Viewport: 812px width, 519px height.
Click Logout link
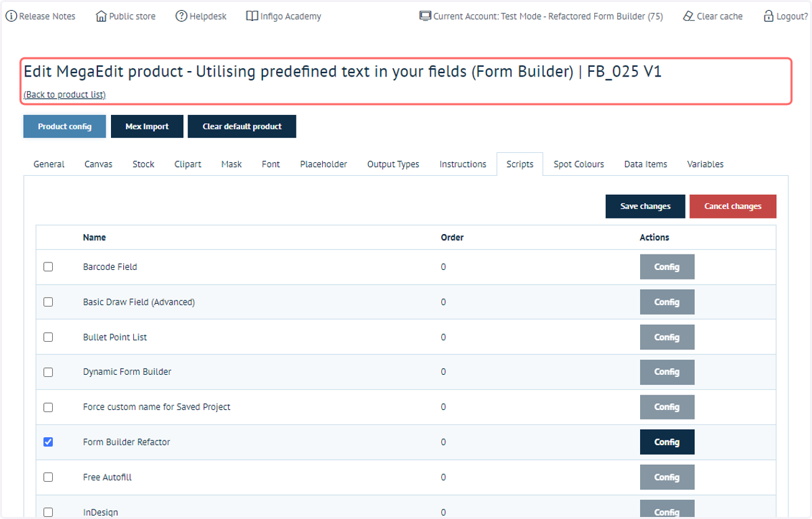pyautogui.click(x=792, y=16)
